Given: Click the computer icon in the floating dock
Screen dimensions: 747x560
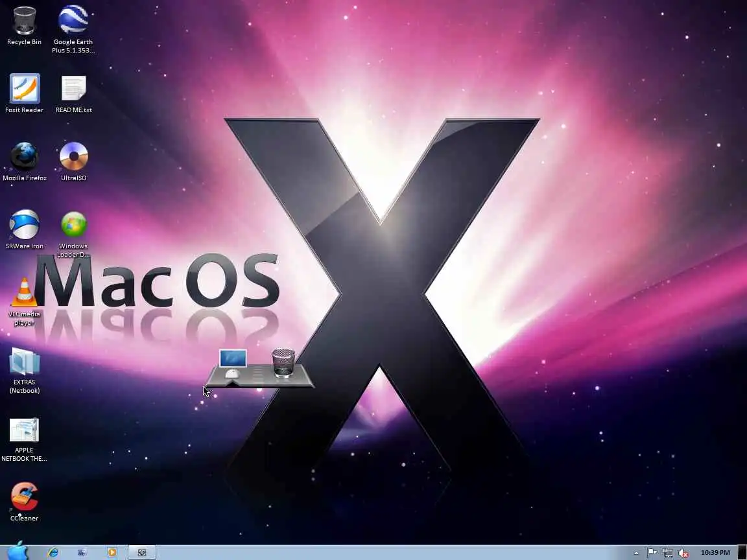Looking at the screenshot, I should click(x=233, y=364).
